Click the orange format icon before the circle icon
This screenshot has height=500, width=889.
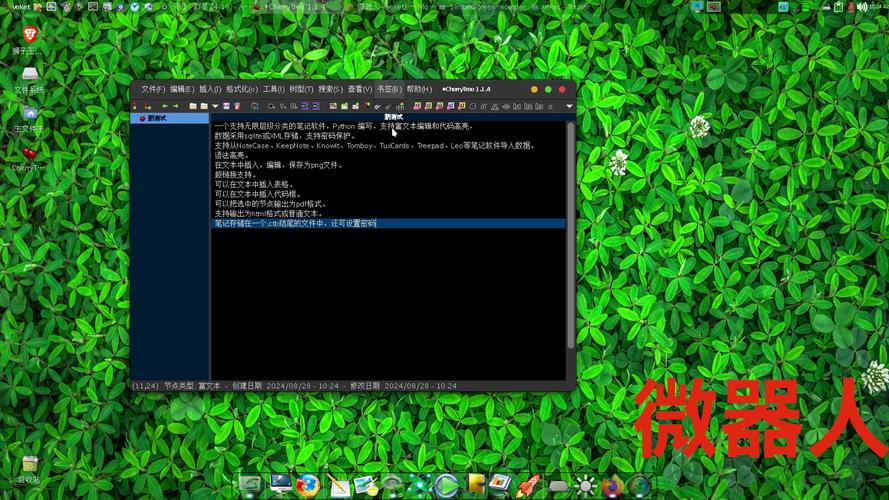462,106
